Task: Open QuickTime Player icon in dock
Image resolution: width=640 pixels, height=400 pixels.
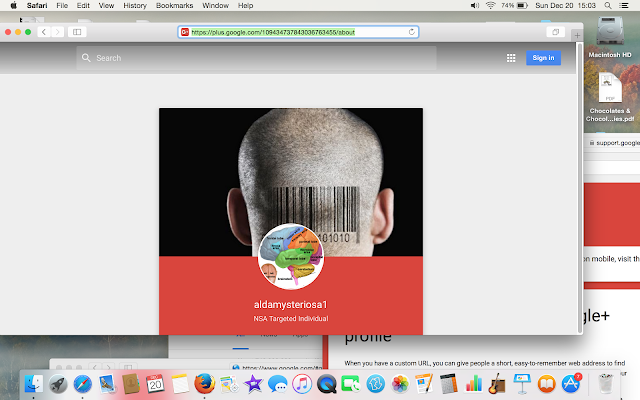Action: pos(327,384)
